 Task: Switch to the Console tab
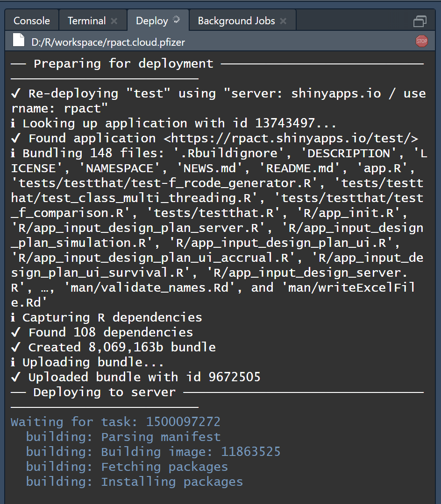(31, 20)
